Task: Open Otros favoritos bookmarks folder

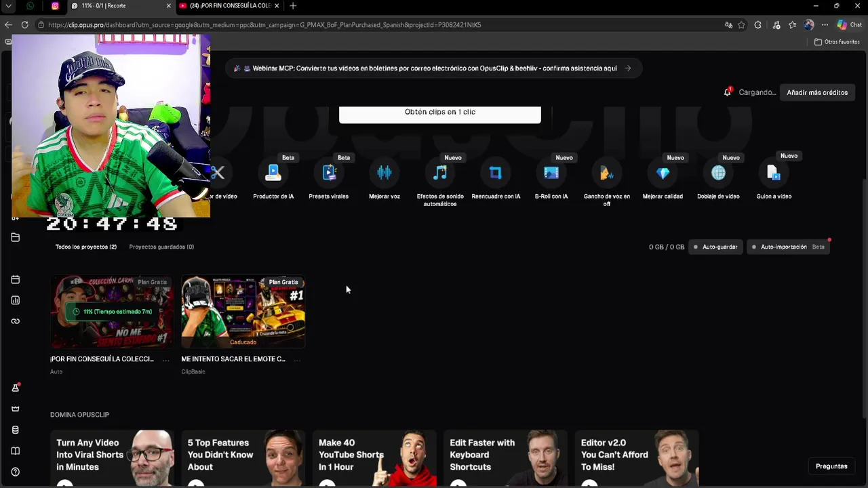Action: (x=837, y=42)
